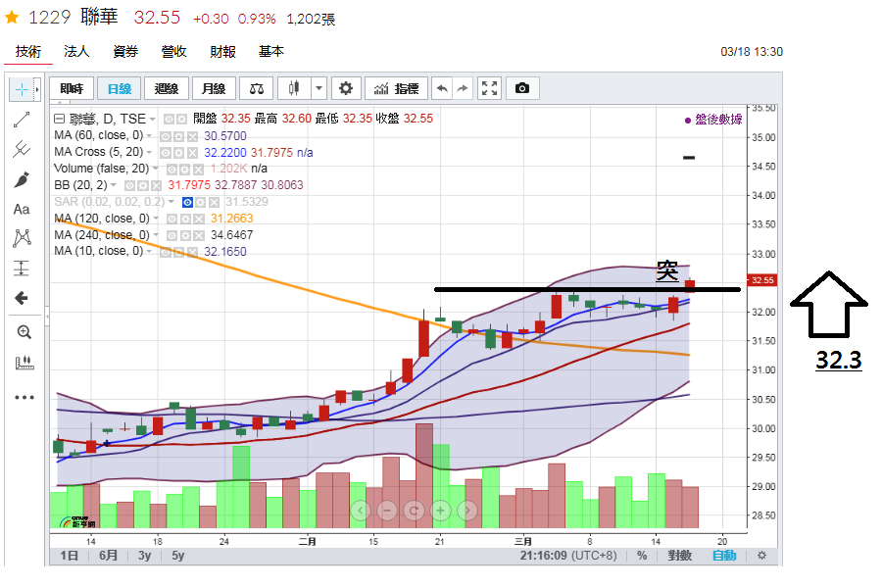Collapse the indicator legend box
Image resolution: width=882 pixels, height=588 pixels.
pyautogui.click(x=59, y=119)
